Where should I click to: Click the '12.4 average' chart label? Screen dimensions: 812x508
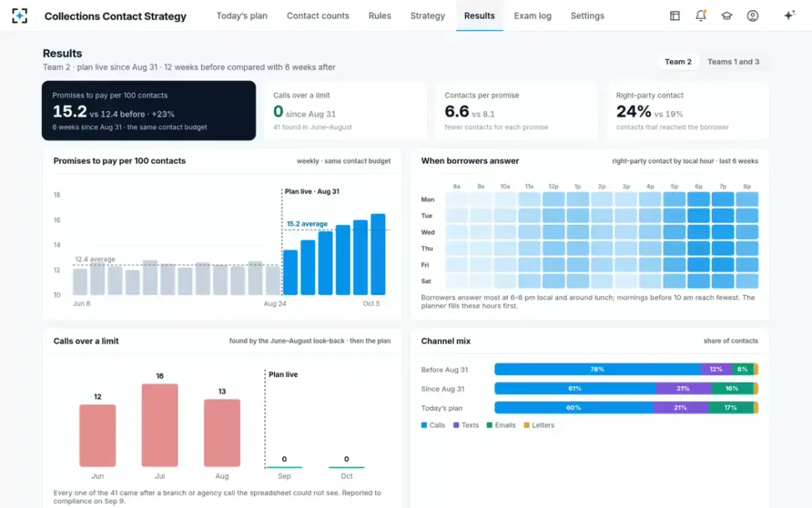point(95,259)
